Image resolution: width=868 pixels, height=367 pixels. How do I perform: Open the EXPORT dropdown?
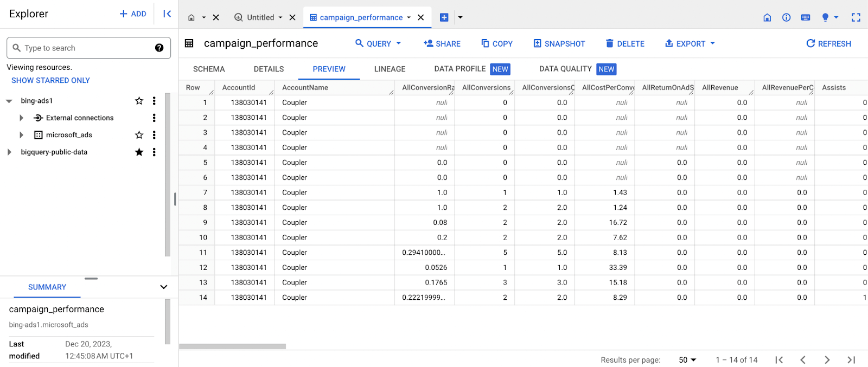pos(690,43)
